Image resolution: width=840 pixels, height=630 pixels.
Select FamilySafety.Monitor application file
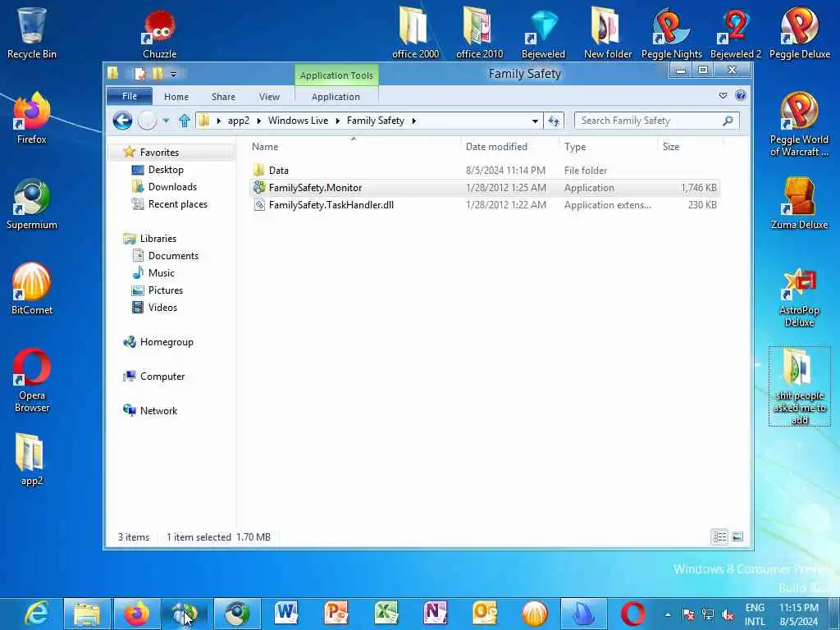click(484, 188)
